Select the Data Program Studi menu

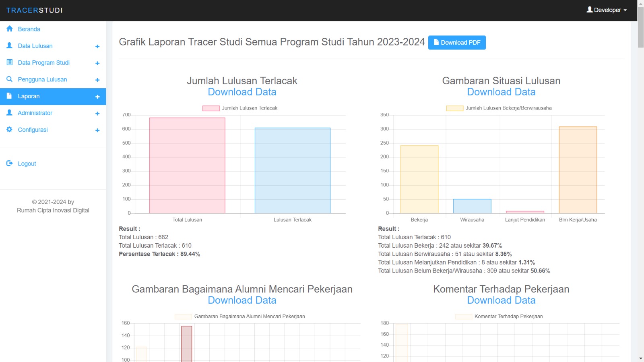click(x=43, y=62)
